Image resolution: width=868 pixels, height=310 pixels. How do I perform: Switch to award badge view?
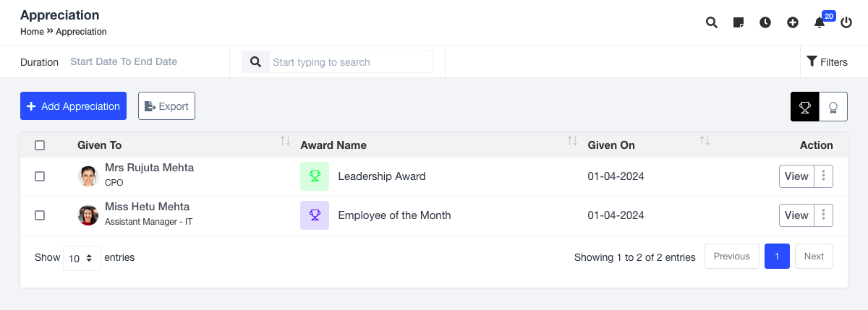833,107
